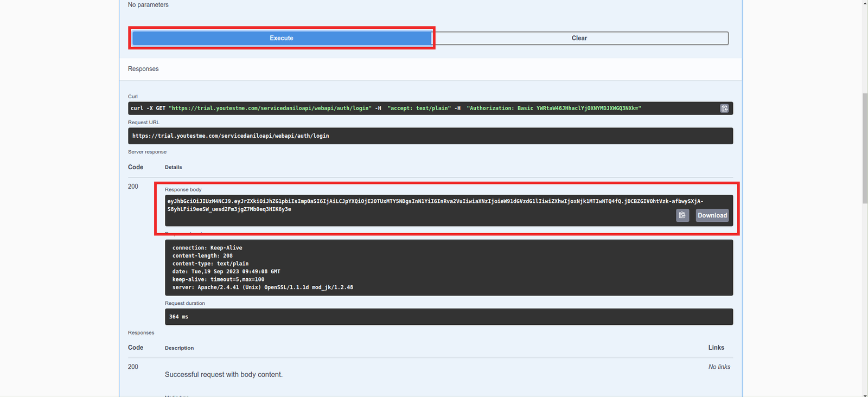The width and height of the screenshot is (868, 397).
Task: Click the scrollbar down arrow
Action: [x=865, y=393]
